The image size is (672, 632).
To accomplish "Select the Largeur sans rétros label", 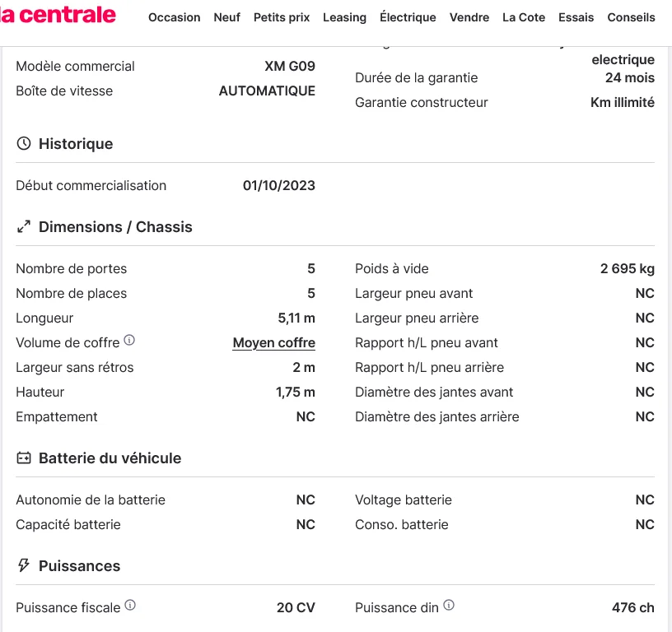I will coord(75,368).
